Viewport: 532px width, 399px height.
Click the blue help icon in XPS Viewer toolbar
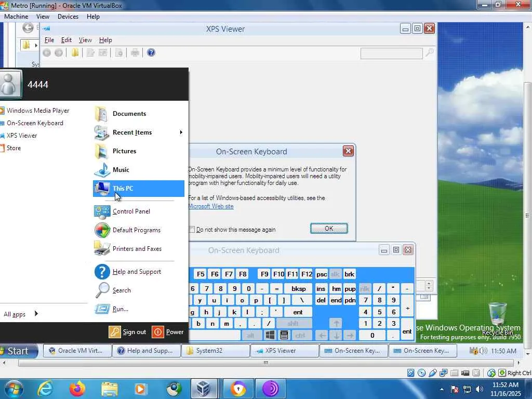[x=151, y=52]
